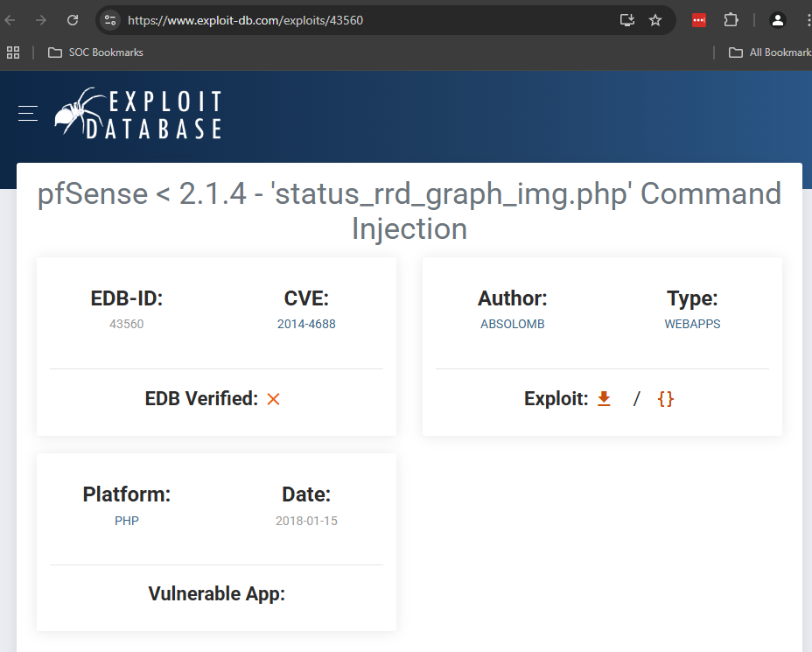The width and height of the screenshot is (812, 652).
Task: Open the browser Extensions puzzle icon
Action: click(731, 20)
